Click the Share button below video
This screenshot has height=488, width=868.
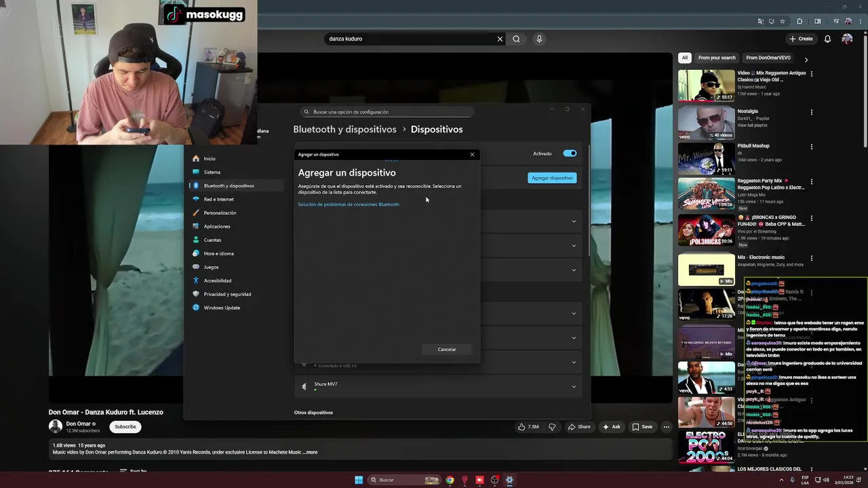578,427
